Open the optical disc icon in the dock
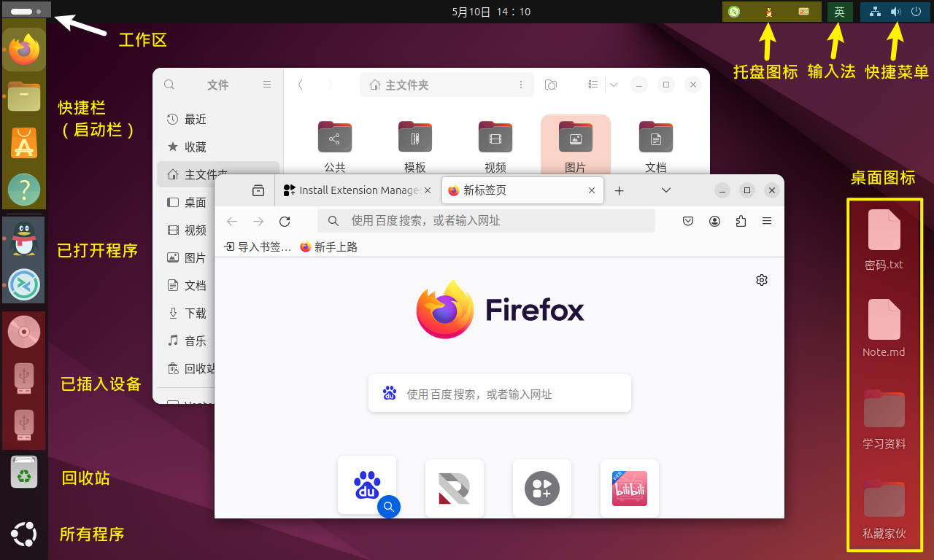This screenshot has width=934, height=560. 24,332
